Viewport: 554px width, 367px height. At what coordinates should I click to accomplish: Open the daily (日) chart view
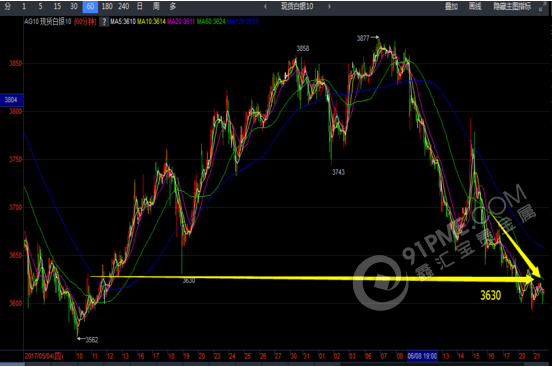point(140,6)
